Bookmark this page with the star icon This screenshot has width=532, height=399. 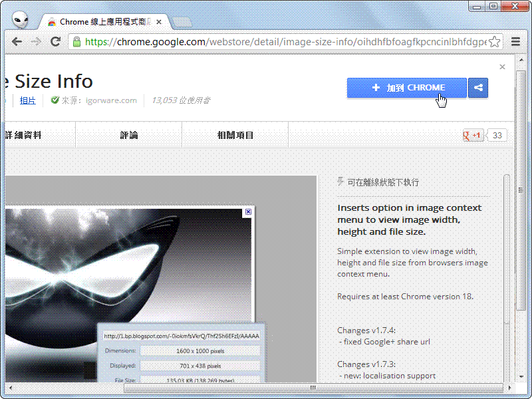(x=495, y=42)
